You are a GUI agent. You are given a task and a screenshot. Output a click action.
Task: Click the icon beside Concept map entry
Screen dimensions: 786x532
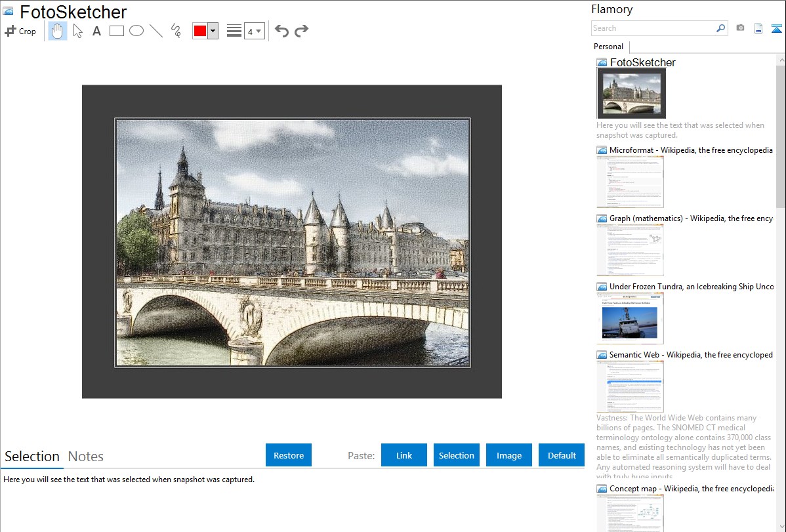(602, 489)
